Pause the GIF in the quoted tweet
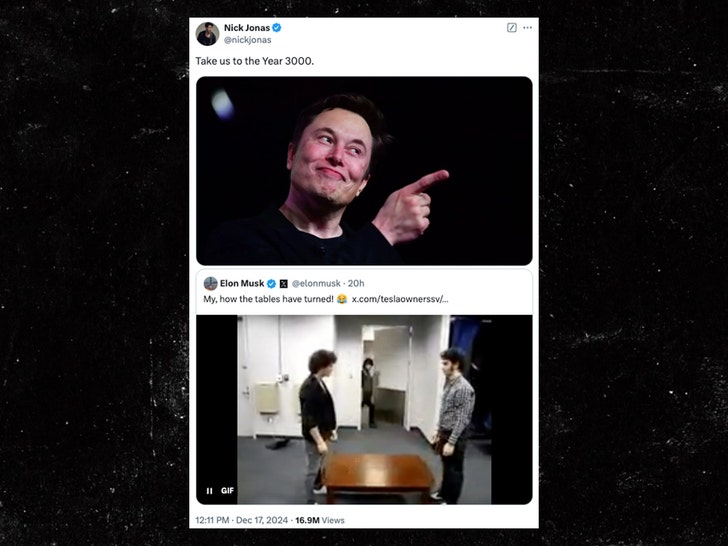 [x=209, y=491]
